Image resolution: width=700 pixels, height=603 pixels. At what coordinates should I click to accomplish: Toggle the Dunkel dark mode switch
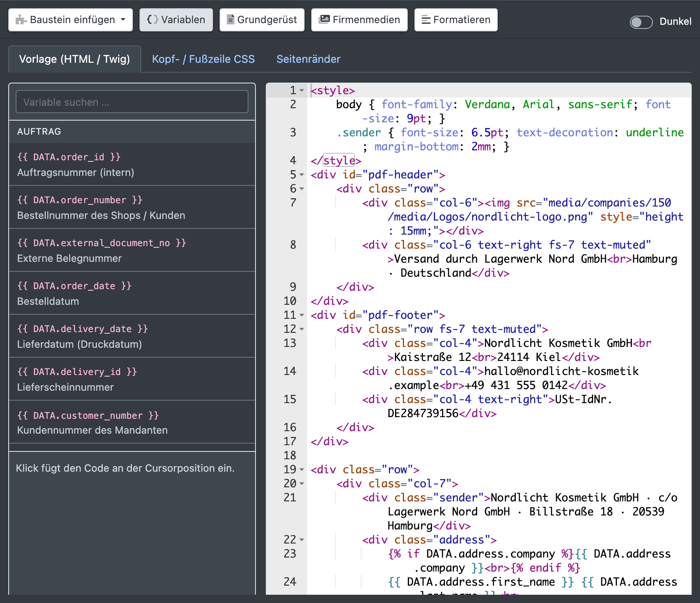pos(641,22)
